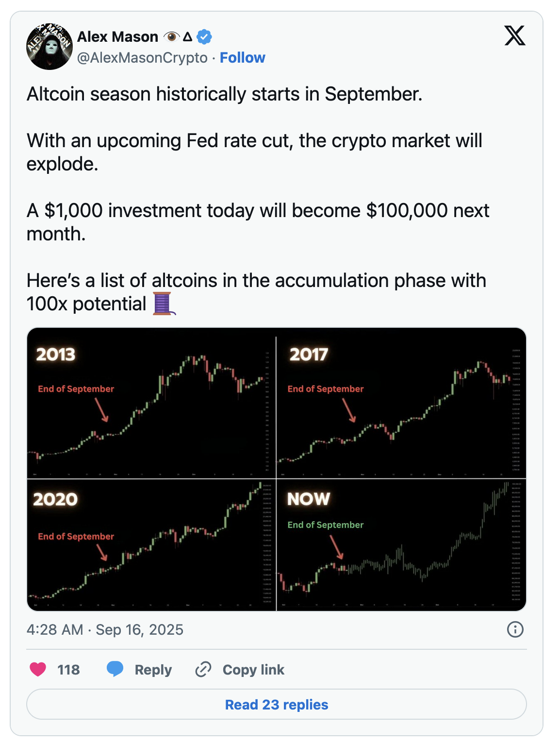The image size is (560, 743).
Task: Click the Reply text label
Action: (x=153, y=670)
